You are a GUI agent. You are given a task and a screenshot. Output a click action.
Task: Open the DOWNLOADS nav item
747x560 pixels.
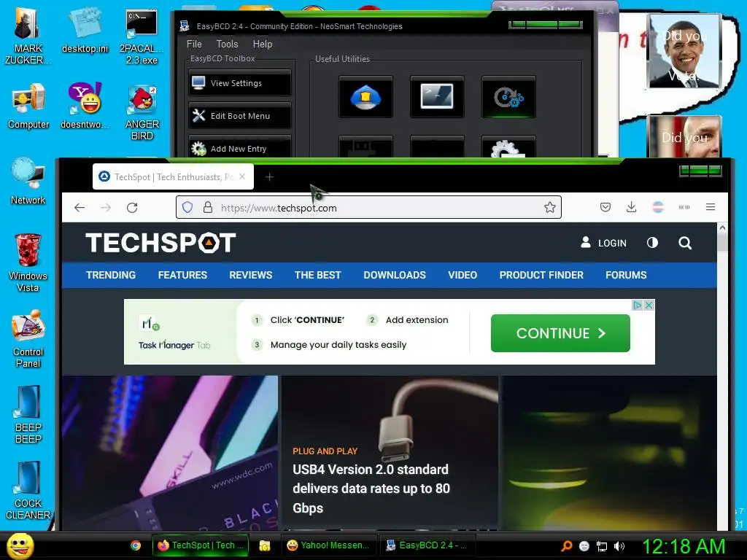[395, 275]
